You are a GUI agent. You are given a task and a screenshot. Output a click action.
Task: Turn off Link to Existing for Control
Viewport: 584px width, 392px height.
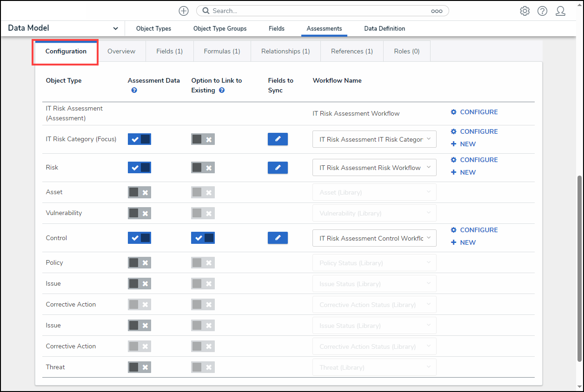coord(203,238)
